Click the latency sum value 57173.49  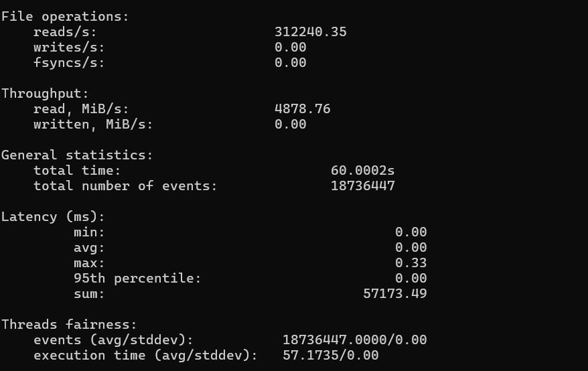[x=395, y=294]
